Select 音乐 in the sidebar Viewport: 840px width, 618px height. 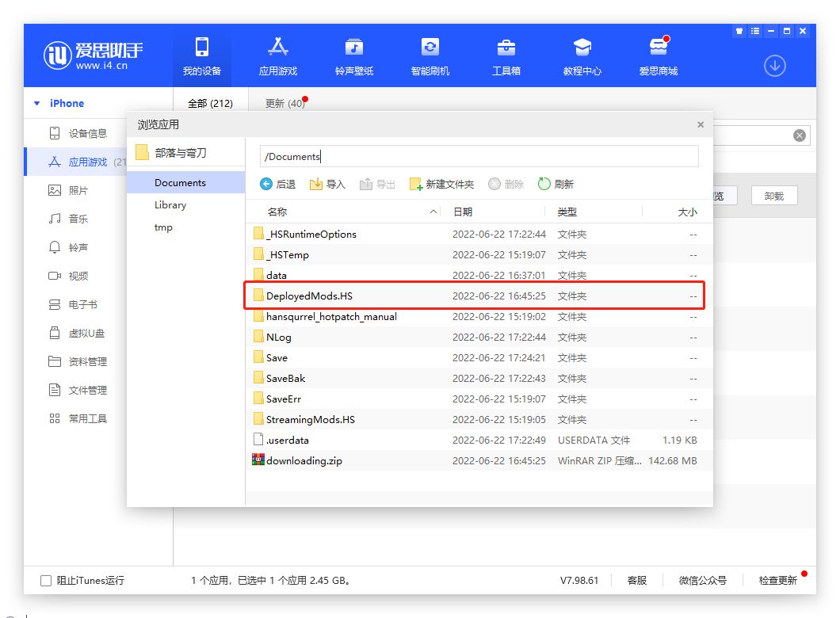pyautogui.click(x=69, y=219)
